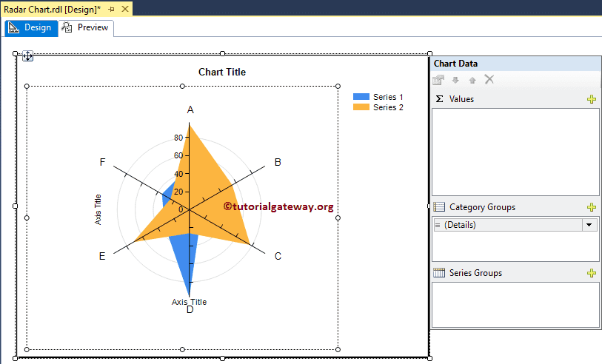
Task: Open series properties icon in Chart Data
Action: coord(438,80)
